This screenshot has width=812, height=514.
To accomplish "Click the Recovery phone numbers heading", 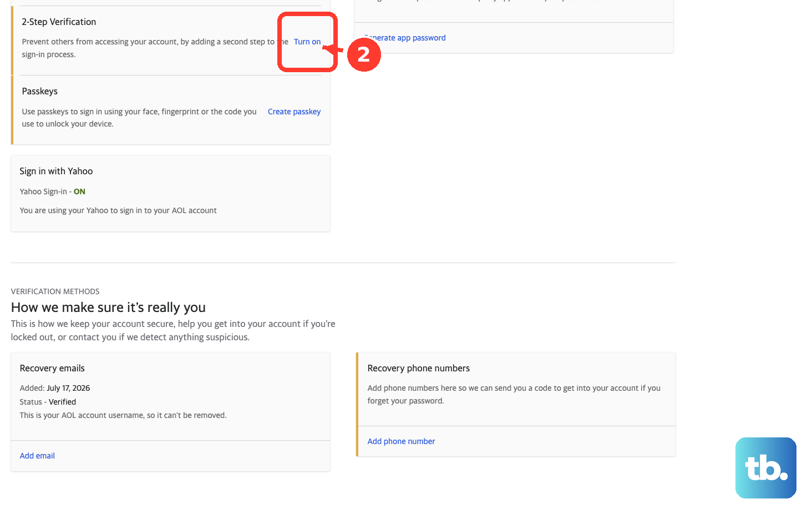I will (x=419, y=368).
